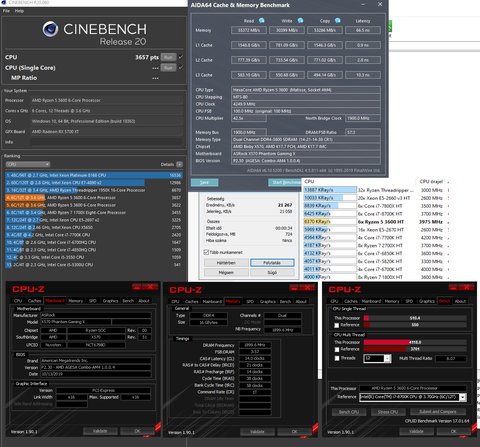The height and width of the screenshot is (447, 480).
Task: Open the Memory tab in the left CPU-Z Mainboard window
Action: [x=76, y=301]
